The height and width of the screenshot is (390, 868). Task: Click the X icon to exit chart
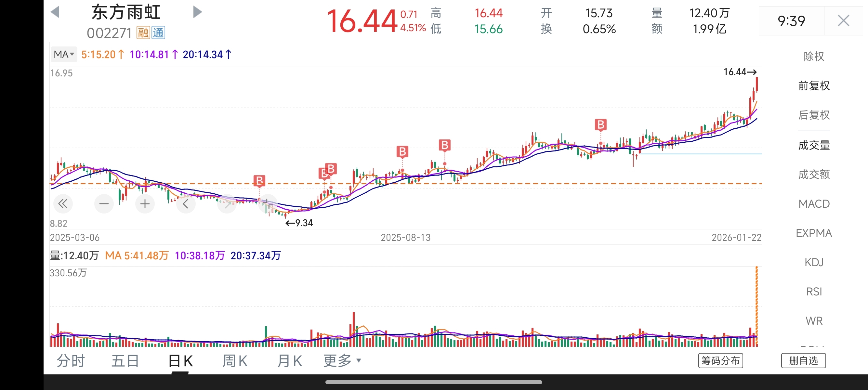(x=843, y=21)
